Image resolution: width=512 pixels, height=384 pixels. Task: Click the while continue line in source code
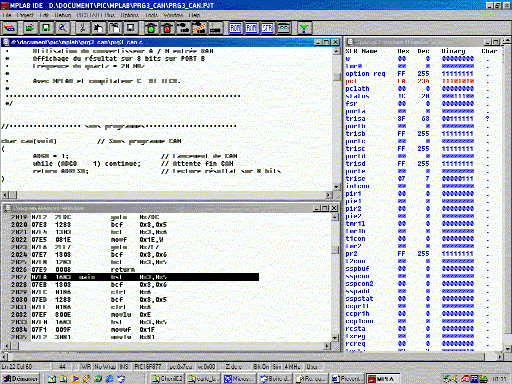133,164
